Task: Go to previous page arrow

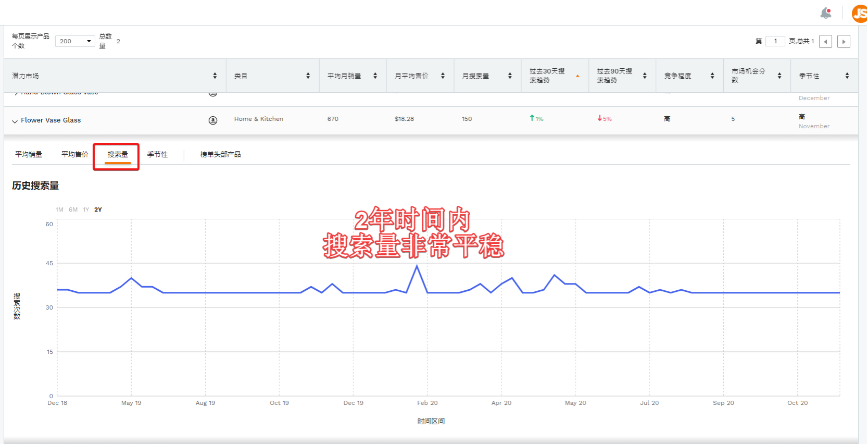Action: pos(825,42)
